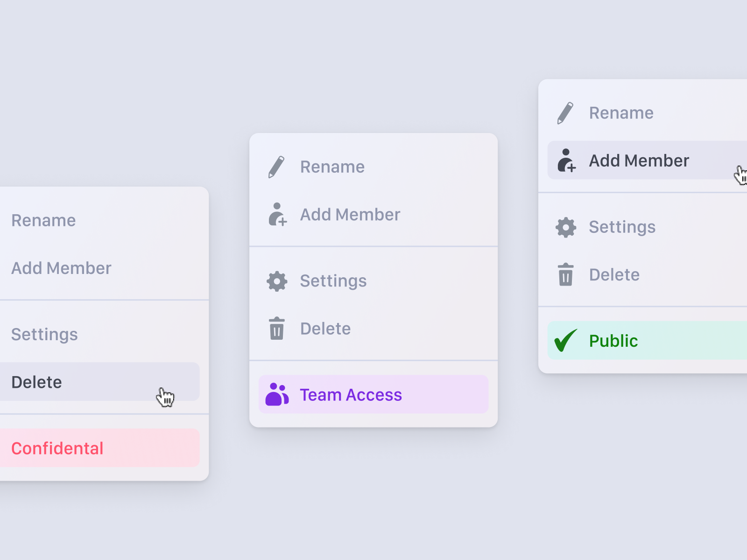Click the Confidental label
Viewport: 747px width, 560px height.
tap(57, 448)
